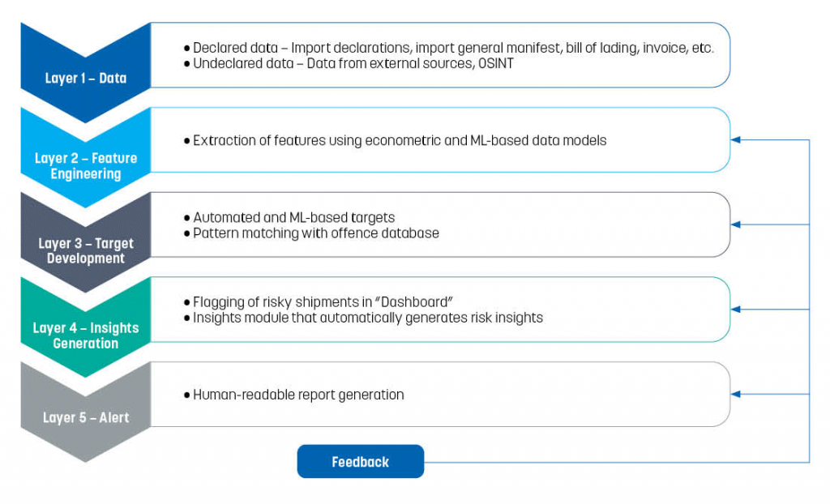Click Human-readable report generation bullet
This screenshot has height=504, width=830.
(x=293, y=395)
